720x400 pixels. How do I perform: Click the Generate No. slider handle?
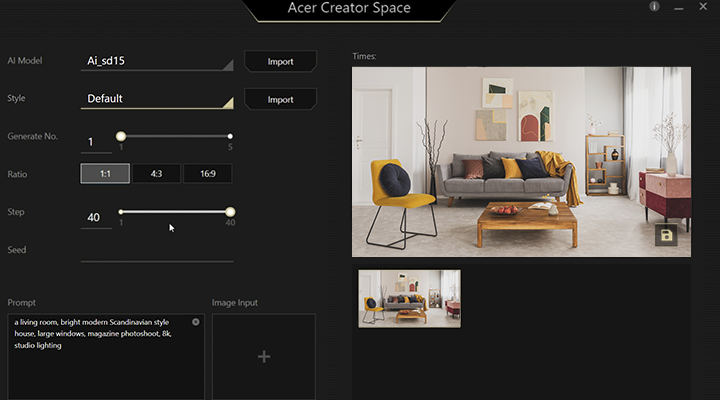coord(121,136)
